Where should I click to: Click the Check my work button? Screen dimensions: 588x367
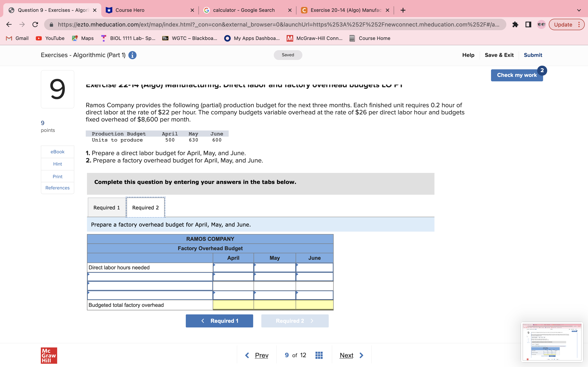pos(517,75)
